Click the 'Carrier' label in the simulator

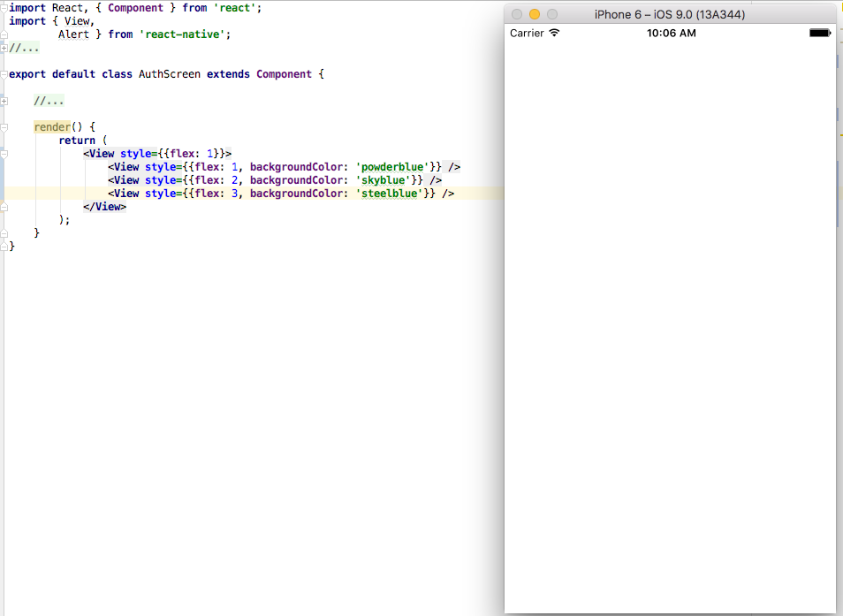(x=527, y=33)
